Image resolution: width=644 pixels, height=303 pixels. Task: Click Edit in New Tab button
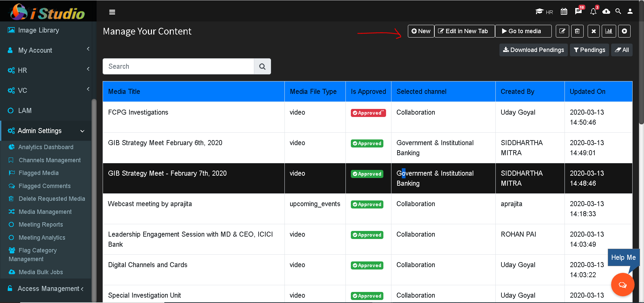coord(465,31)
